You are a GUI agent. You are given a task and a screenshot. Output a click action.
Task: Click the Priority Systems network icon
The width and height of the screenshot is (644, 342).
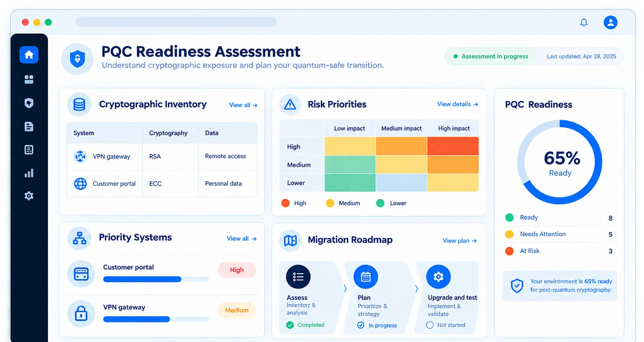pyautogui.click(x=79, y=238)
